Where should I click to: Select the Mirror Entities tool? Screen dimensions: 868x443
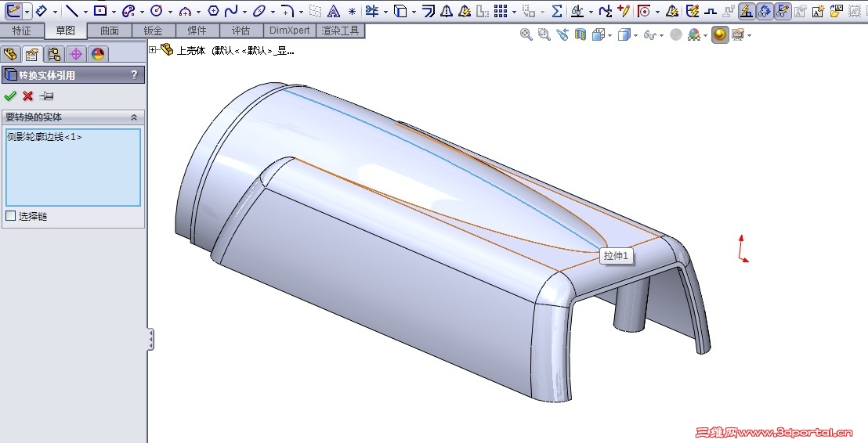pos(447,10)
